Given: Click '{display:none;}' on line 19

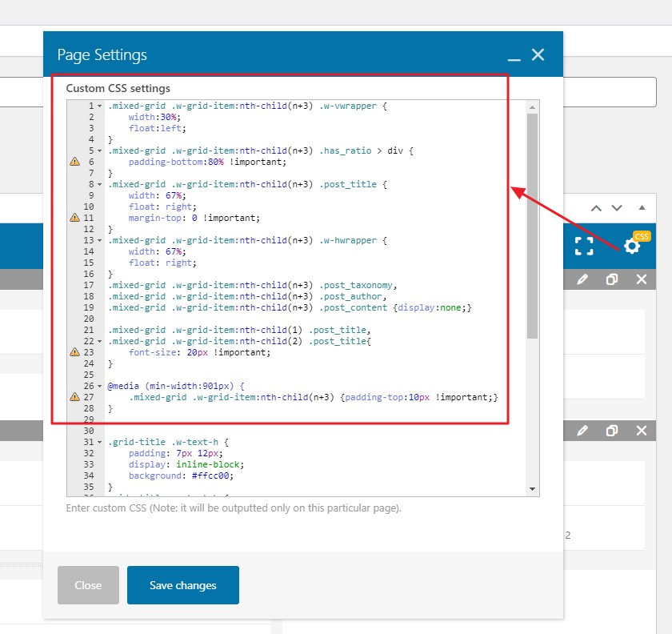Looking at the screenshot, I should pyautogui.click(x=433, y=307).
